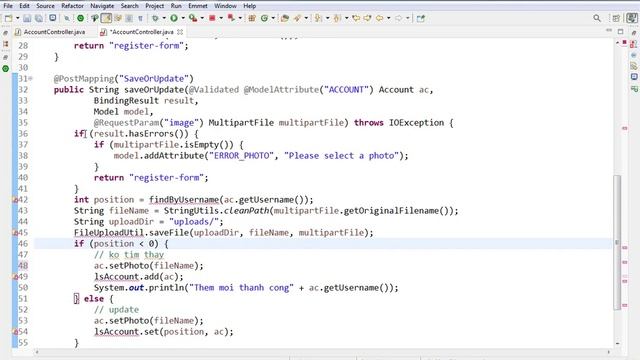Click the horizontal scrollbar right arrow
The width and height of the screenshot is (640, 360).
(x=609, y=351)
